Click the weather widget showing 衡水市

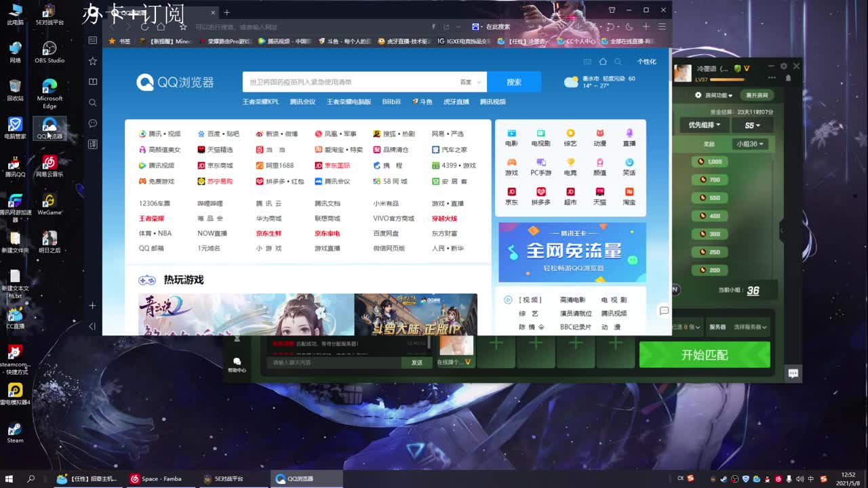599,82
